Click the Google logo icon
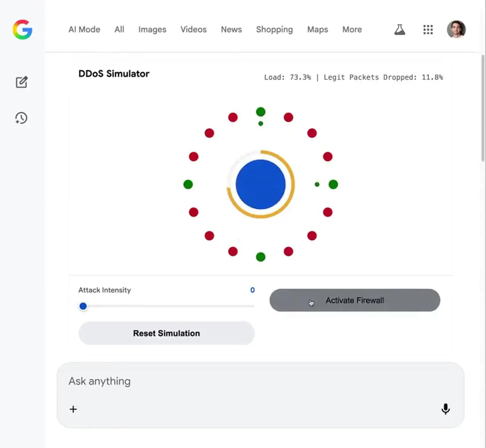 click(x=22, y=30)
